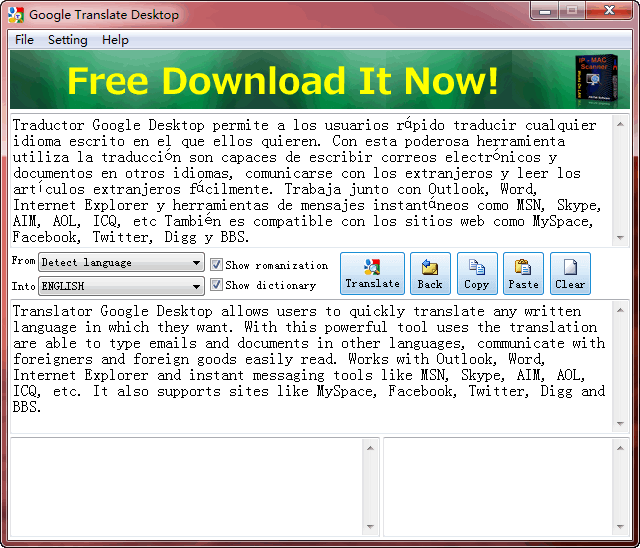Hit the Paste clipboard icon
640x548 pixels.
pyautogui.click(x=523, y=267)
